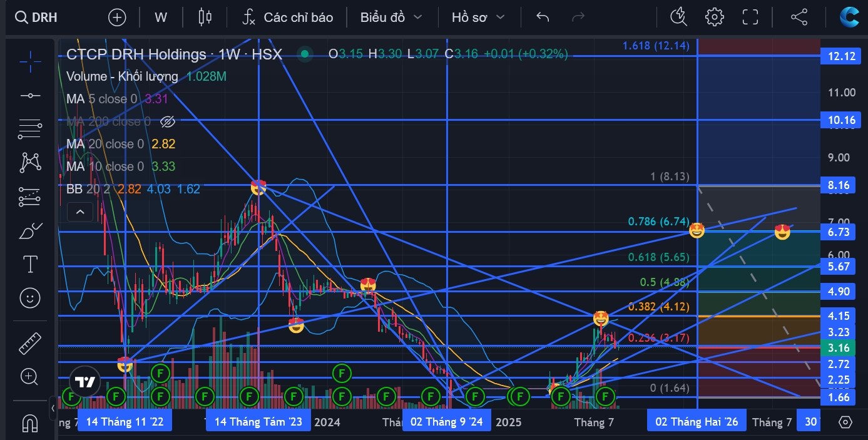Image resolution: width=868 pixels, height=440 pixels.
Task: Undo the last chart action
Action: coord(543,18)
